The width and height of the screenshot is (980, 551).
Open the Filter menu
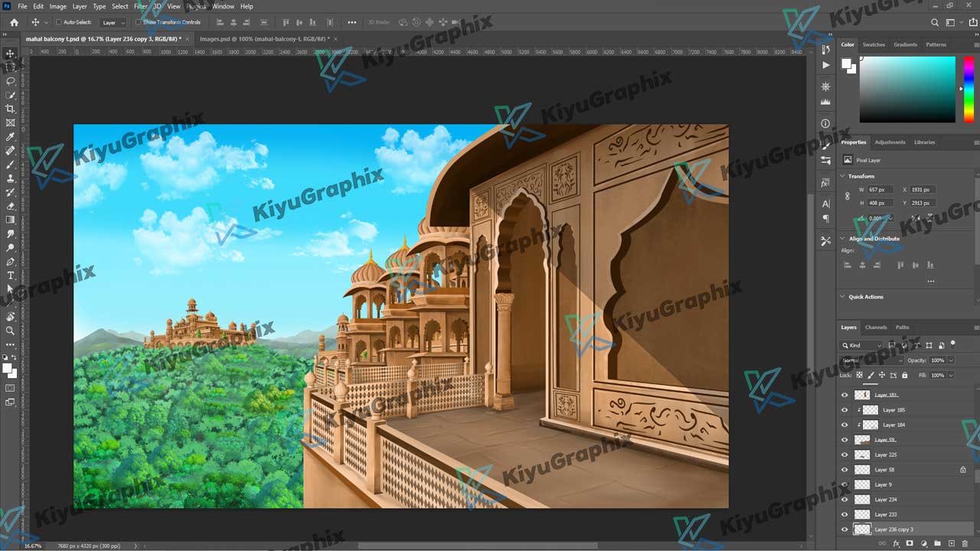[140, 6]
